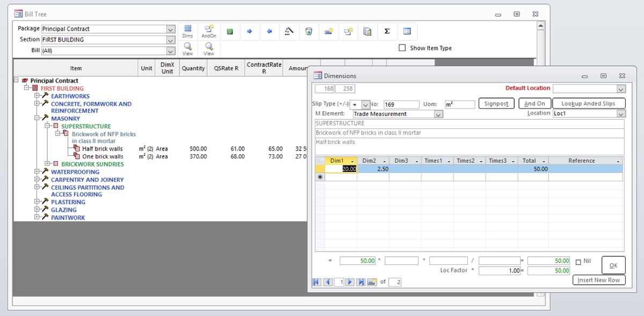Click the blue left arrow toolbar icon

pyautogui.click(x=269, y=31)
